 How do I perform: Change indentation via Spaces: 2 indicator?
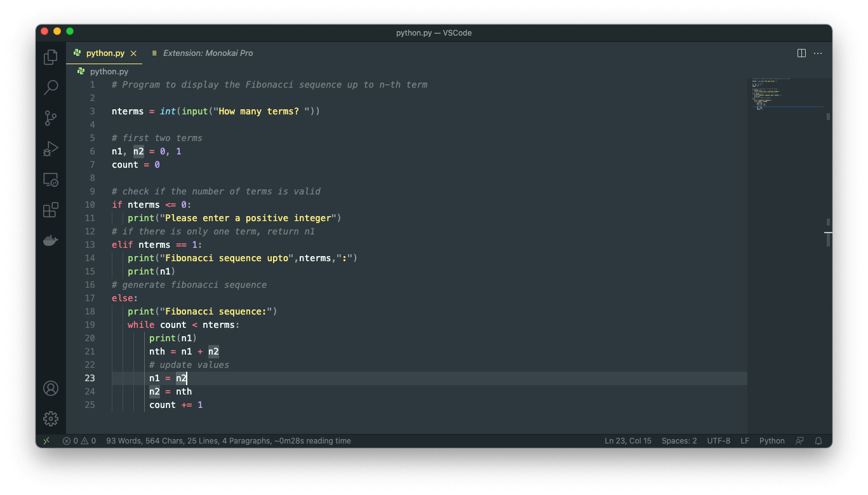[x=679, y=440]
